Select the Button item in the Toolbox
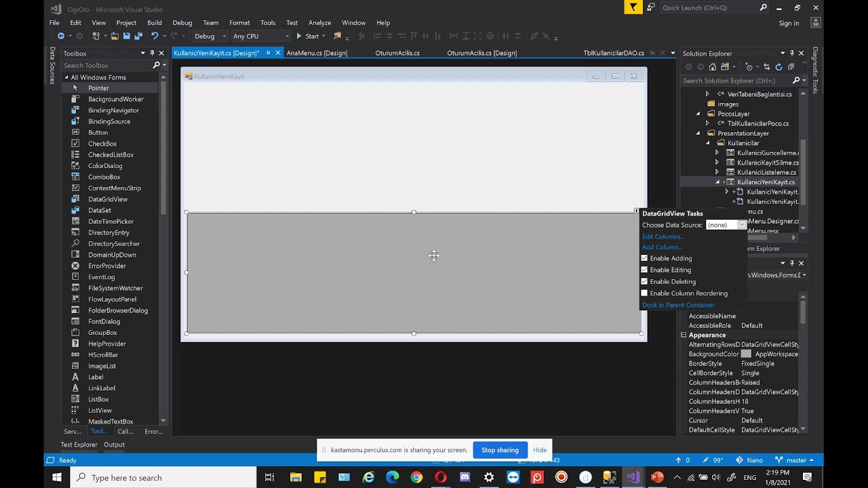Viewport: 868px width, 488px height. pyautogui.click(x=98, y=132)
